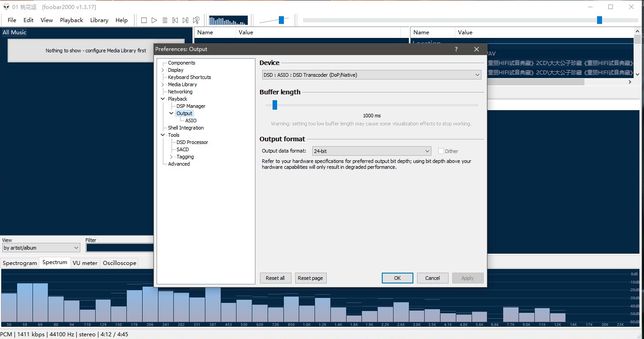Skip to the next track
This screenshot has width=644, height=339.
point(185,20)
